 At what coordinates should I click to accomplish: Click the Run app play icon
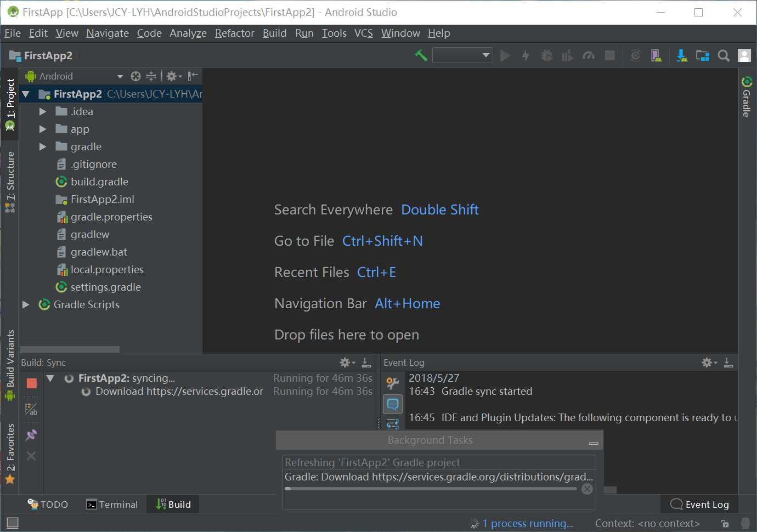click(x=505, y=55)
